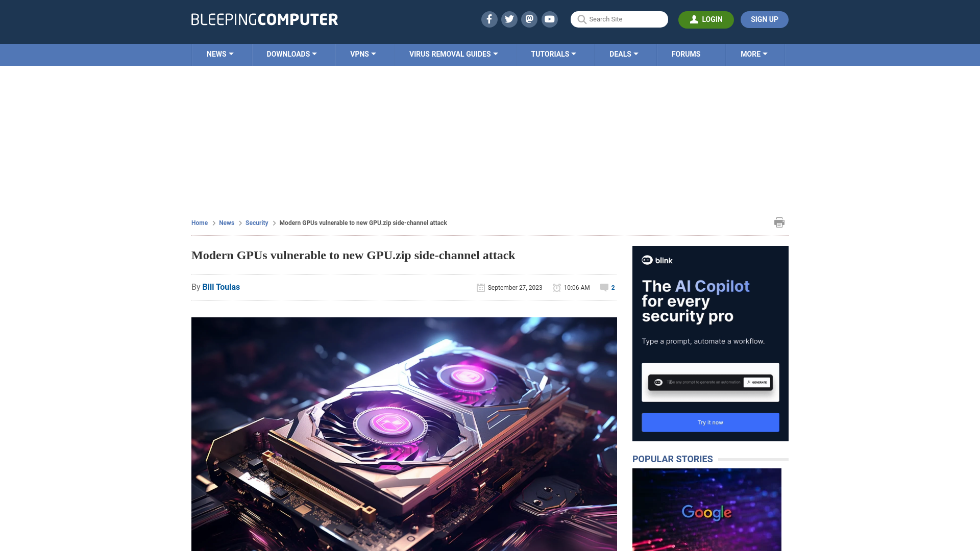Expand the VIRUS REMOVAL GUIDES dropdown

pyautogui.click(x=453, y=54)
